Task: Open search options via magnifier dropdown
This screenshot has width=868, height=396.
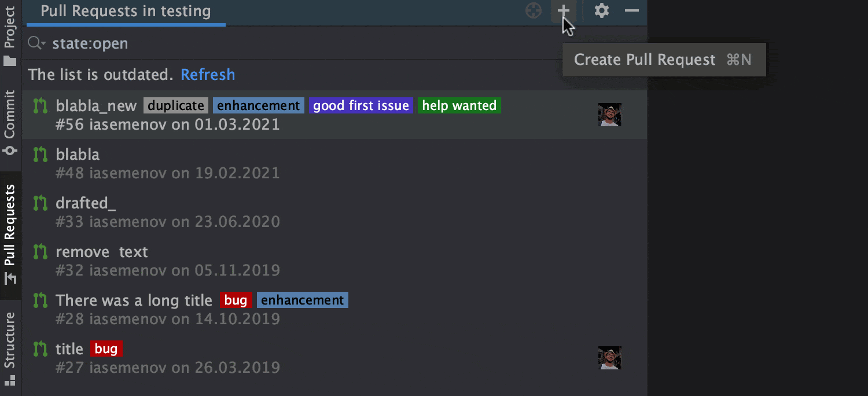Action: (35, 43)
